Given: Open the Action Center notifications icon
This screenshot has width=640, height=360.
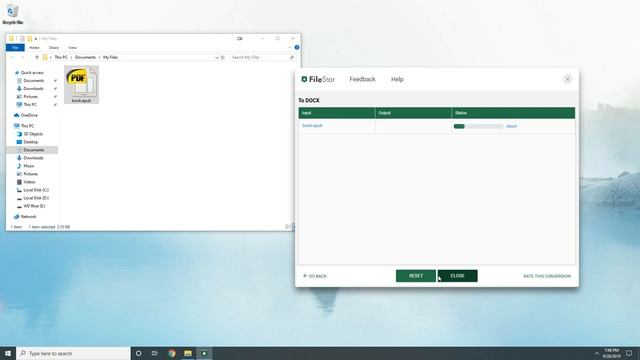Looking at the screenshot, I should (629, 353).
